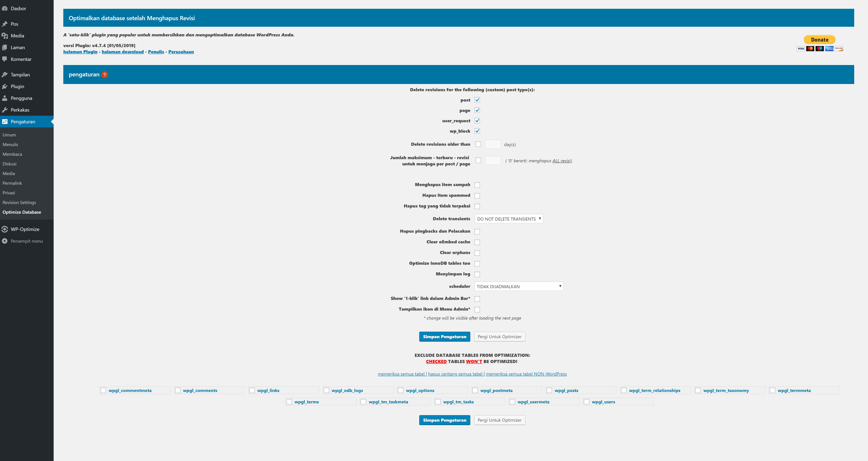
Task: Click the Pos pin icon
Action: pos(5,24)
